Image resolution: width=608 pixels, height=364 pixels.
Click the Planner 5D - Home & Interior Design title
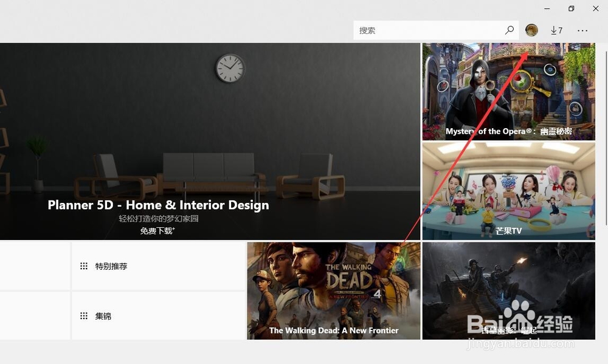click(158, 205)
